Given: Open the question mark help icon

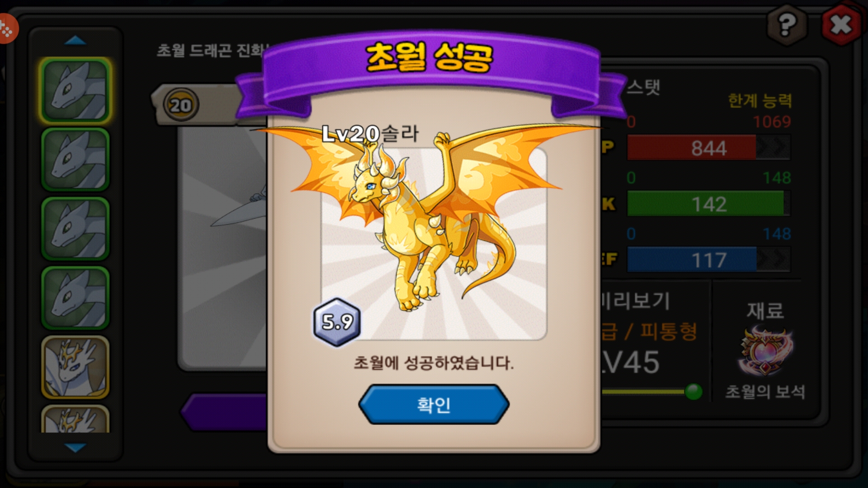Looking at the screenshot, I should click(787, 24).
